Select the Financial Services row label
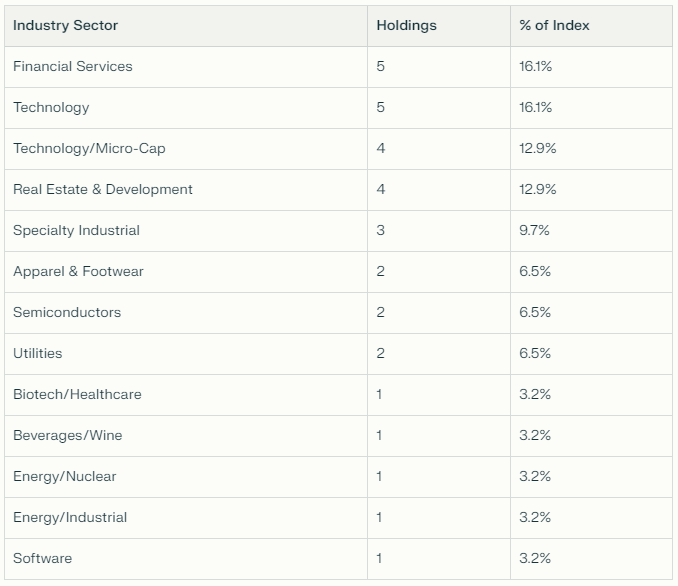Viewport: 678px width, 586px height. pos(73,67)
